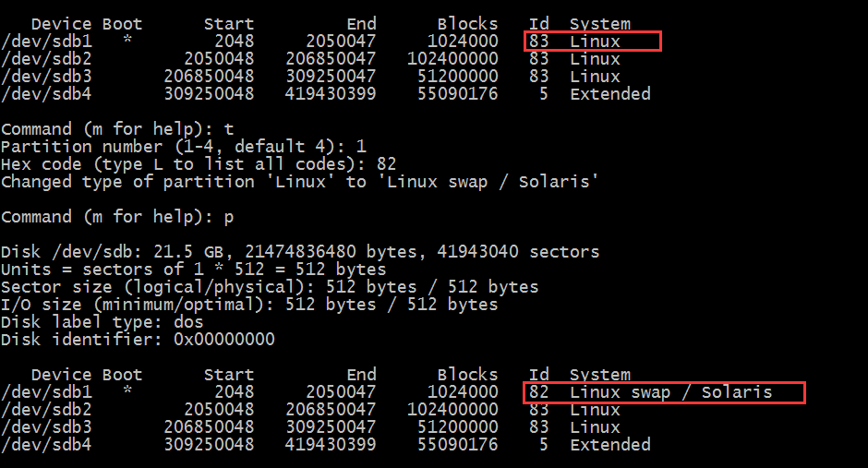
Task: Click 'Linux swap / Solaris' in sdb1 table row
Action: click(x=671, y=392)
